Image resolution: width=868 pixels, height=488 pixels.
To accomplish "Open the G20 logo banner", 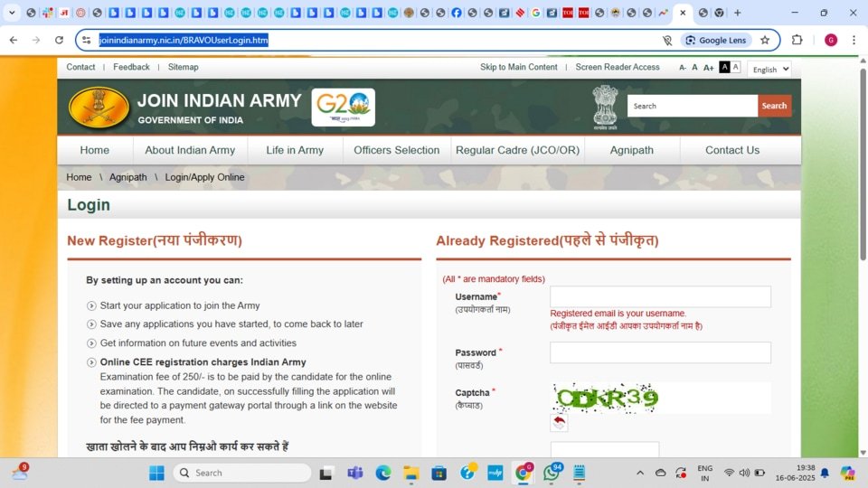I will click(343, 108).
